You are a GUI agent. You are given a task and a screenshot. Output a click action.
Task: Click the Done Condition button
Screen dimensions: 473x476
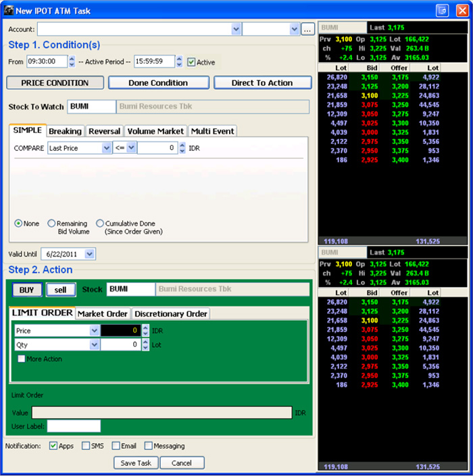(158, 83)
